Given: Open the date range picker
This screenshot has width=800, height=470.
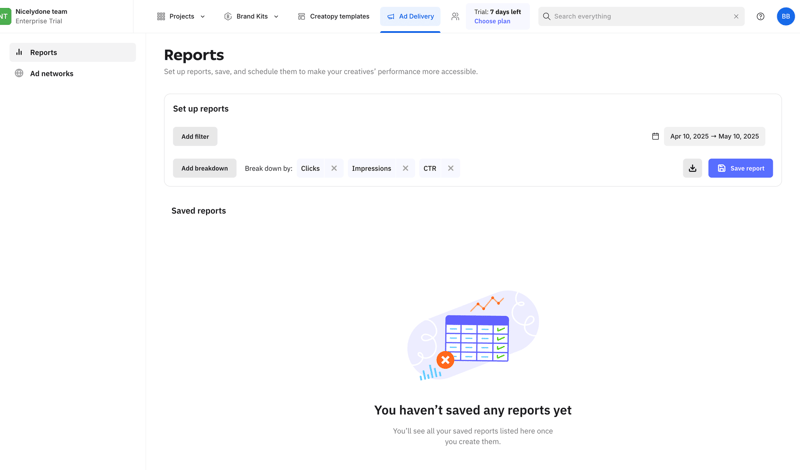Looking at the screenshot, I should tap(714, 136).
